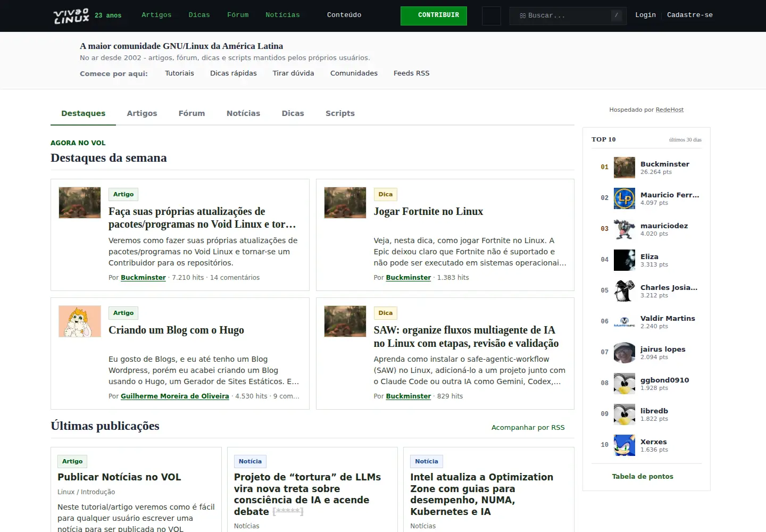
Task: Click thumbnail of Jogar Fortnite card
Action: coord(345,203)
